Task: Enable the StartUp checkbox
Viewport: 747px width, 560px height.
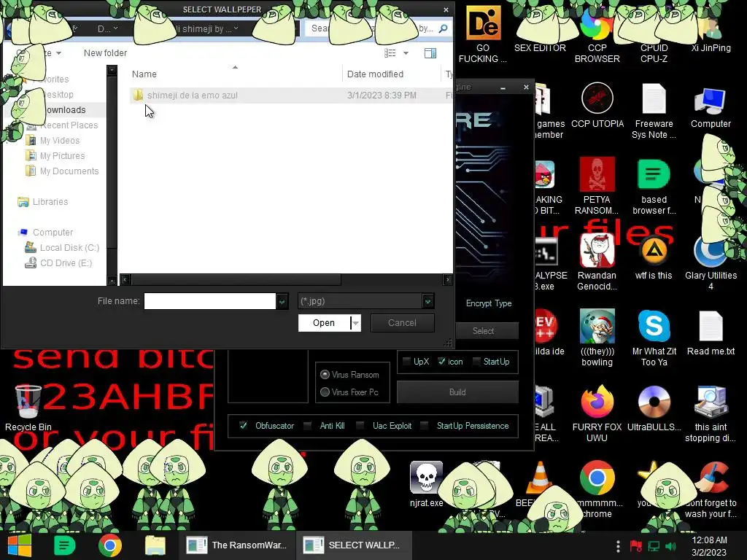Action: click(476, 362)
